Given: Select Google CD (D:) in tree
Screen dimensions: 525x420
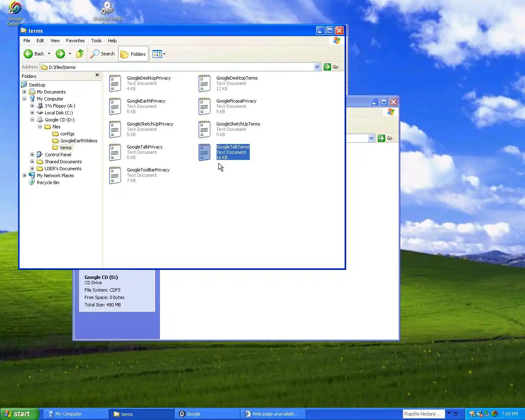Looking at the screenshot, I should coord(59,120).
